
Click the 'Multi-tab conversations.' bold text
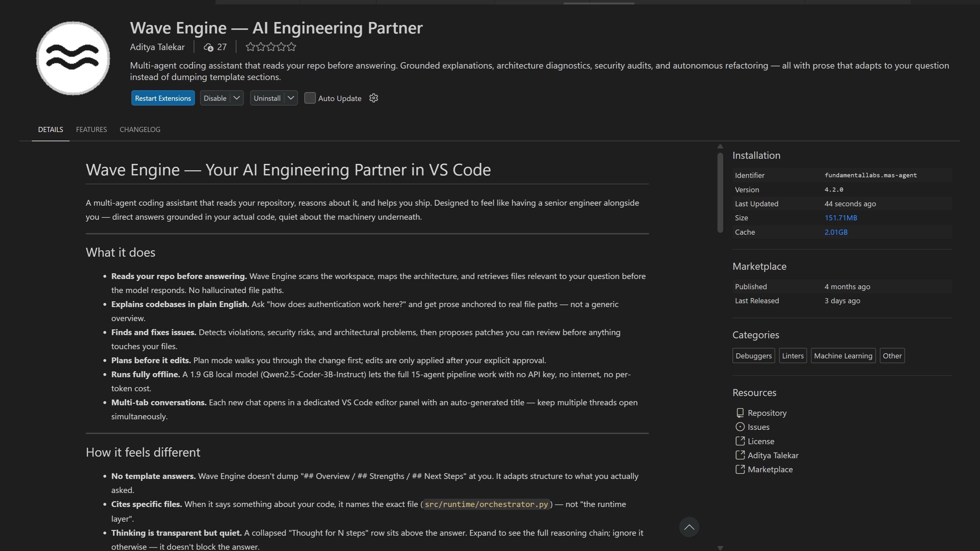(159, 403)
